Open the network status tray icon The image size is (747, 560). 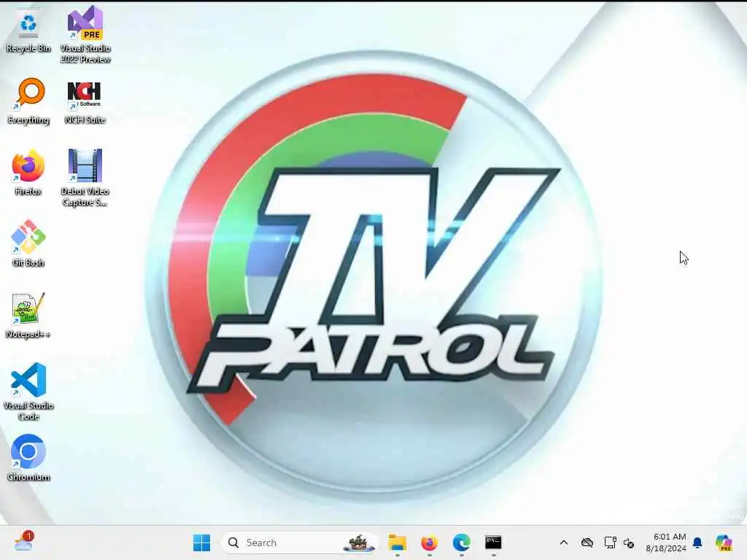tap(610, 542)
